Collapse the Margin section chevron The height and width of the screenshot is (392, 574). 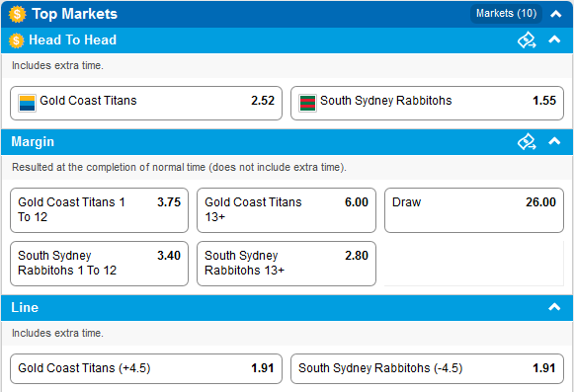554,141
